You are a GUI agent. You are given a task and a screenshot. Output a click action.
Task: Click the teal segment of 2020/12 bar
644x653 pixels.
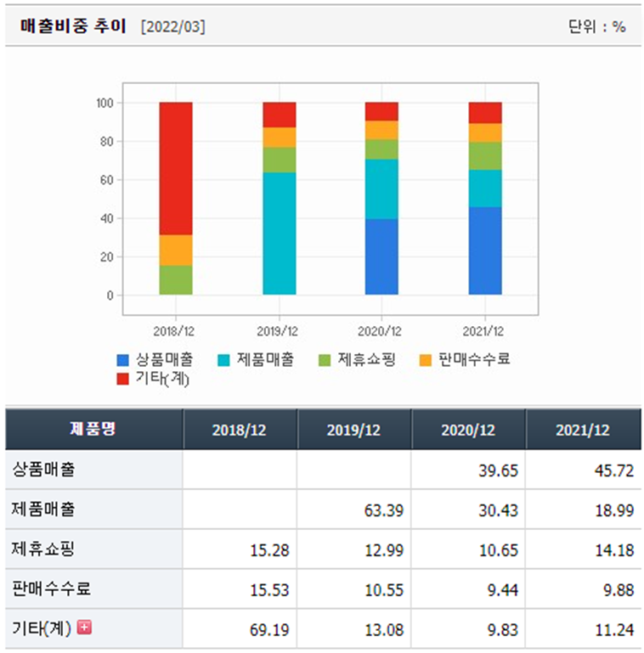[381, 189]
